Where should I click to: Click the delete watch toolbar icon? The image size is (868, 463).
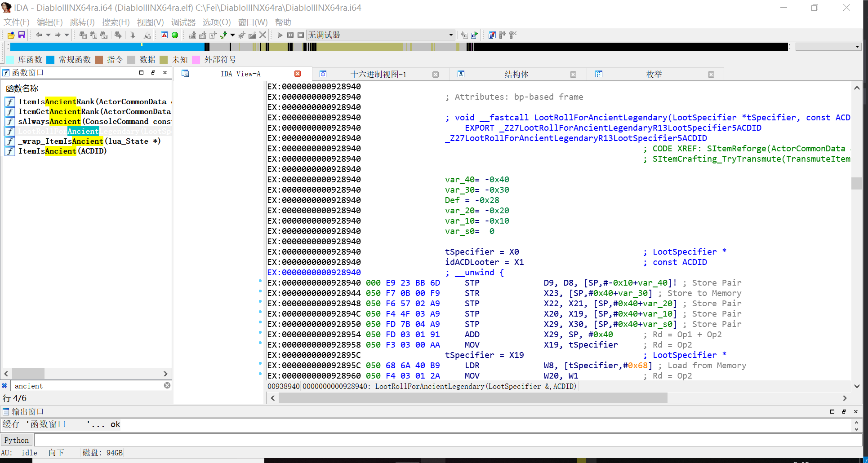513,35
